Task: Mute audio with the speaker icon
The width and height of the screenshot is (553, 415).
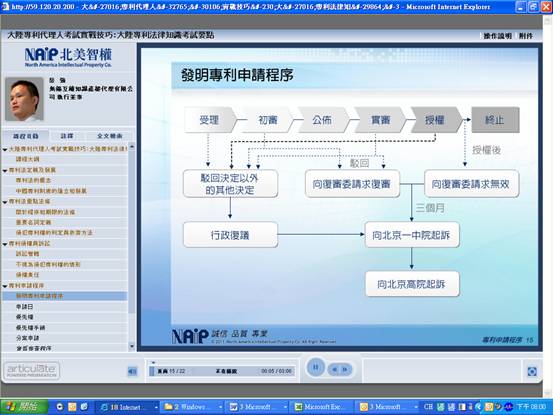Action: 132,371
